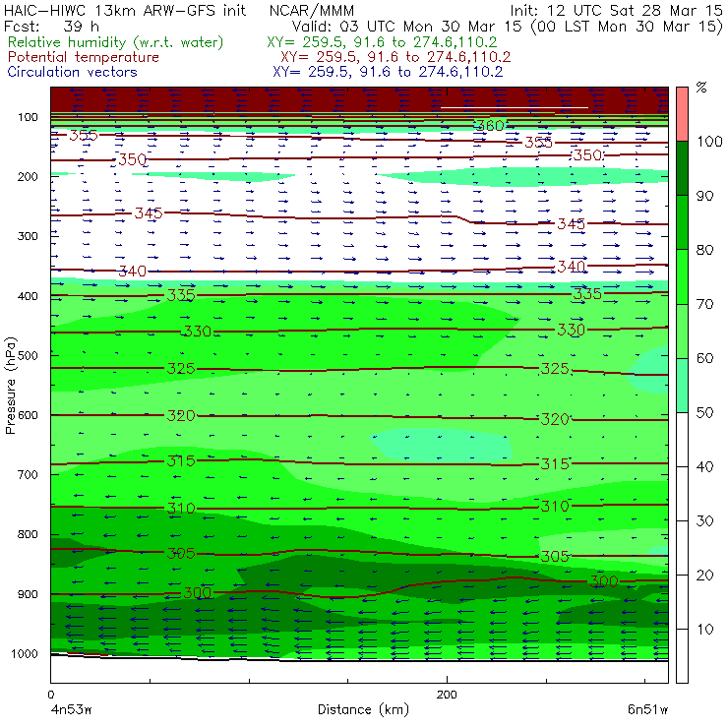Screen dimensions: 728x728
Task: Click the red XY coordinates line
Action: [x=395, y=57]
